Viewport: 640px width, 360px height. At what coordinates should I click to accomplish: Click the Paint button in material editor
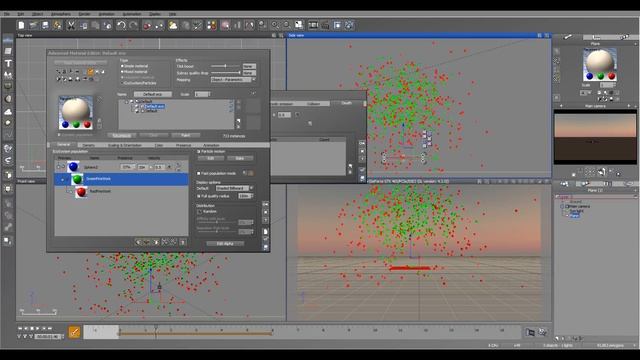(x=186, y=135)
